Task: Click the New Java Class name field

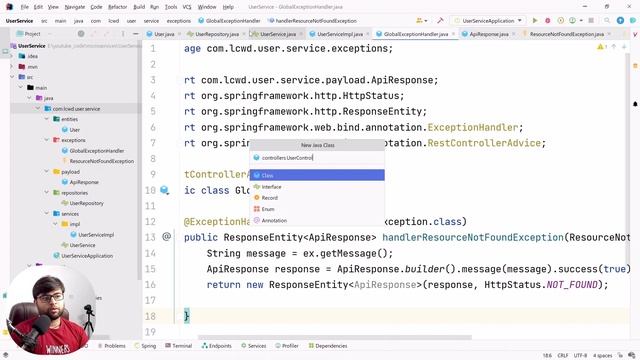Action: click(317, 158)
